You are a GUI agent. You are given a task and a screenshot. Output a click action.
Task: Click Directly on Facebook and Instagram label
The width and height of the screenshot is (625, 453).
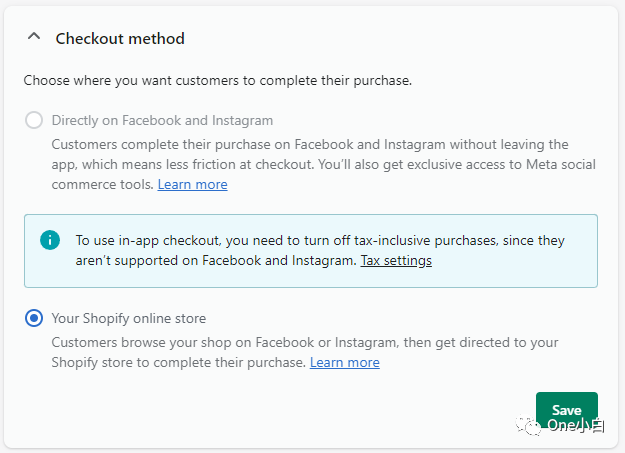pyautogui.click(x=162, y=120)
